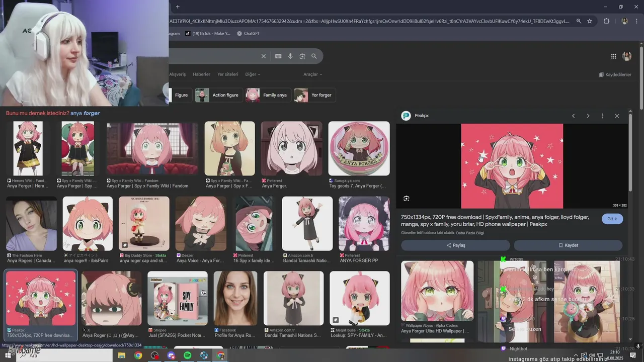Image resolution: width=644 pixels, height=362 pixels.
Task: Open the ChatGPT bookmark
Action: (x=248, y=34)
